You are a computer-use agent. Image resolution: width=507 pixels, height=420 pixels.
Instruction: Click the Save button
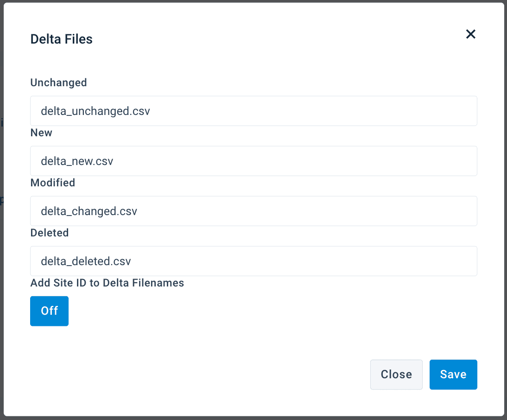point(453,375)
